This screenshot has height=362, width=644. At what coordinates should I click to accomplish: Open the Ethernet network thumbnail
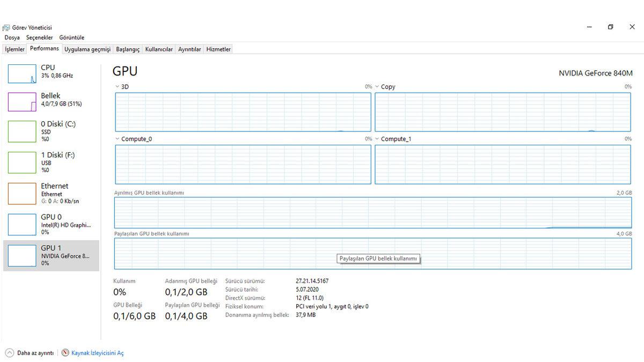pos(22,194)
